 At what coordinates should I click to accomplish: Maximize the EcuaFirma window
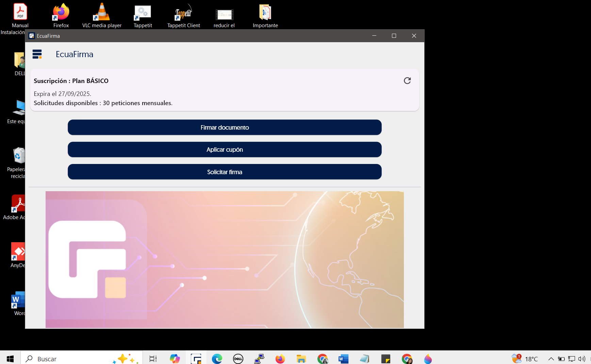[x=394, y=36]
